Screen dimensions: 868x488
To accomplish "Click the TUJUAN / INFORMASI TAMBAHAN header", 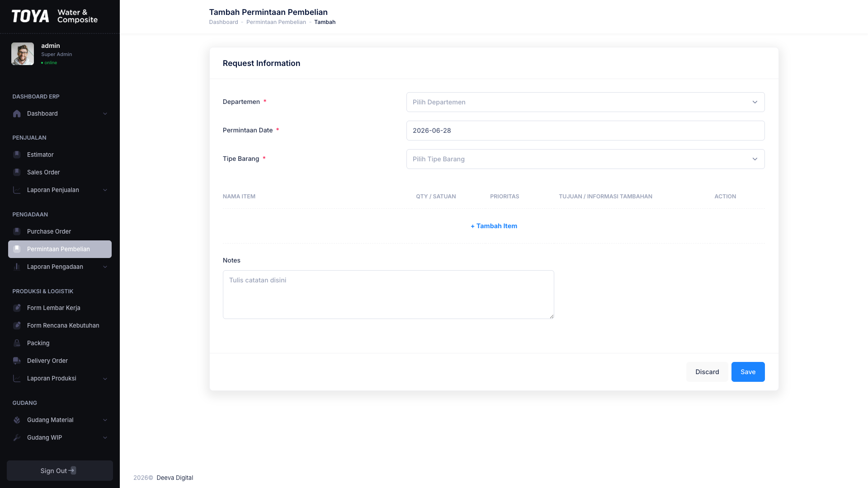I will click(x=605, y=197).
